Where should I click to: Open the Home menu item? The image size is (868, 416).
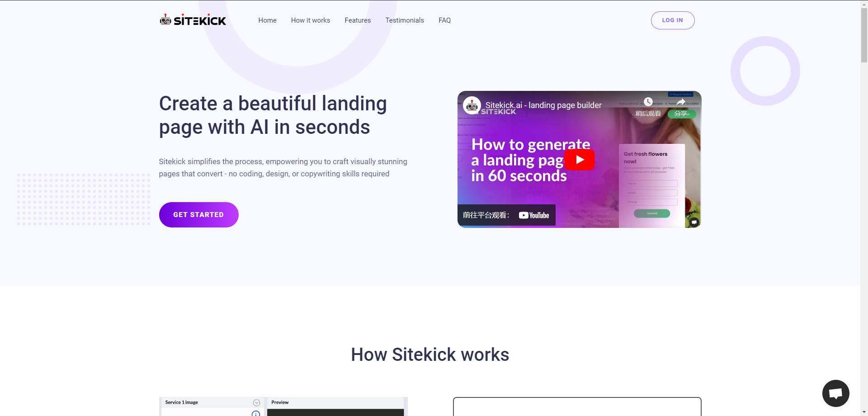[x=267, y=20]
